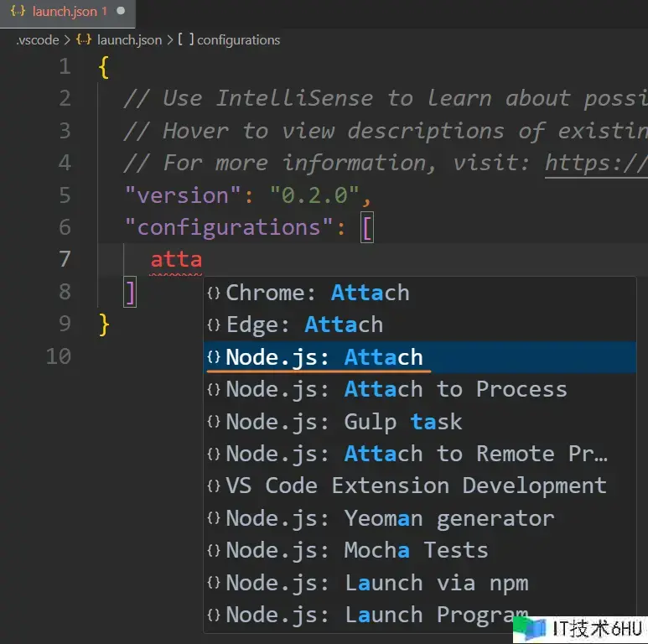Viewport: 648px width, 644px height.
Task: Click the .vscode breadcrumb folder
Action: (x=37, y=39)
